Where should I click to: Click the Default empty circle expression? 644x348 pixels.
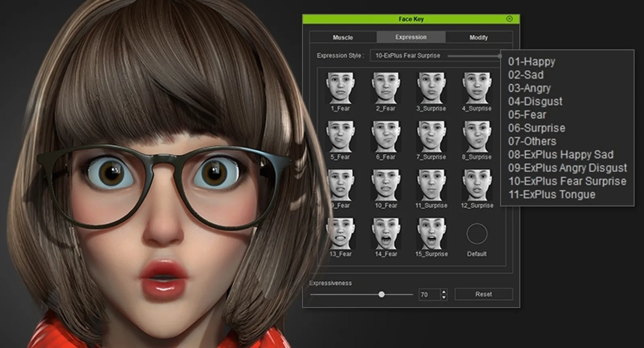click(477, 234)
